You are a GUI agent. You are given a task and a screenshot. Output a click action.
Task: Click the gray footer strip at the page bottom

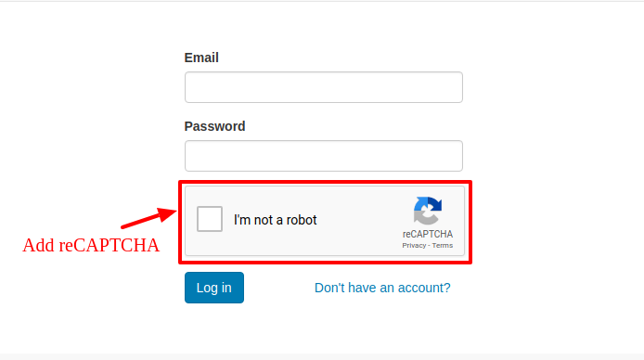point(322,356)
